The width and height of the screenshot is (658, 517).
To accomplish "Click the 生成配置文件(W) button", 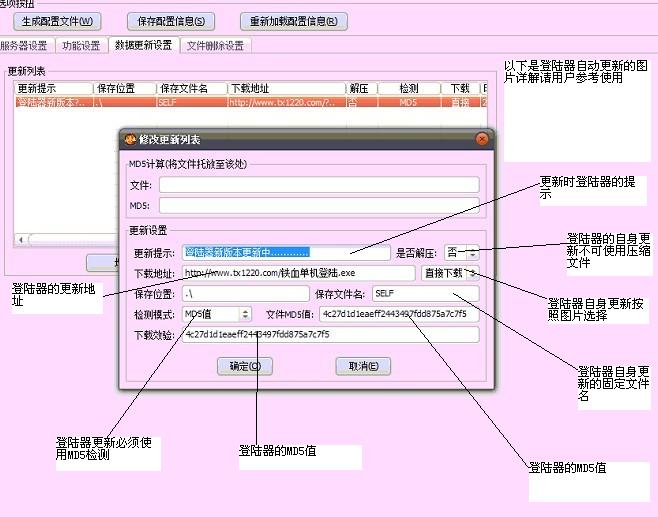I will click(x=57, y=21).
